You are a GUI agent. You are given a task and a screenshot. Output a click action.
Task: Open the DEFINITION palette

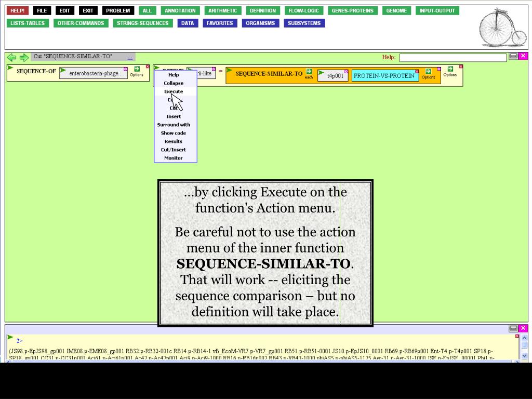(x=263, y=10)
